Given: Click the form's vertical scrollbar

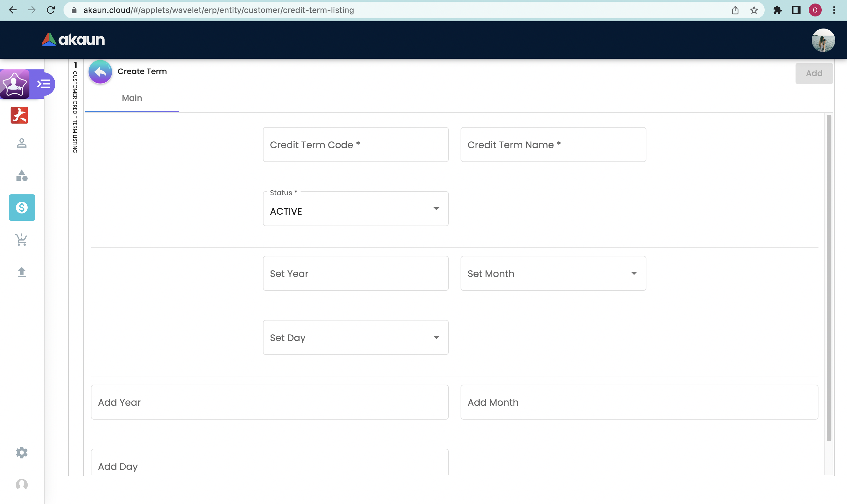Looking at the screenshot, I should tap(829, 278).
